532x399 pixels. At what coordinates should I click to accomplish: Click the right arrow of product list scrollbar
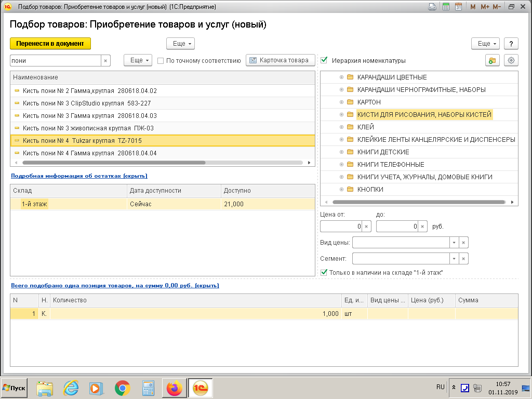[x=309, y=163]
